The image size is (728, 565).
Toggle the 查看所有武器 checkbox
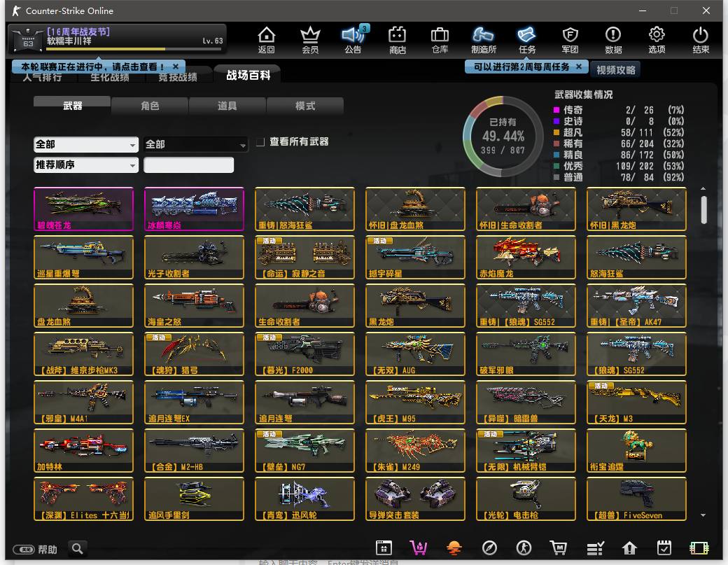coord(260,141)
